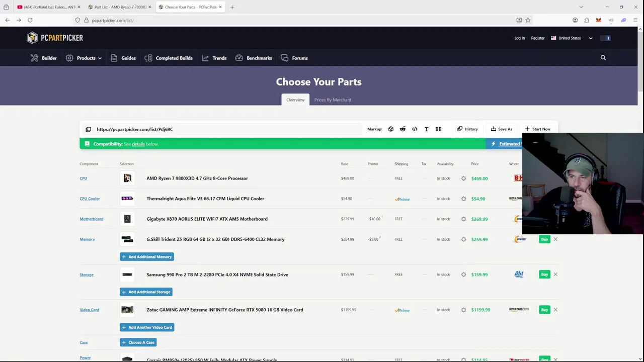This screenshot has width=644, height=362.
Task: Open the United States country selector
Action: pyautogui.click(x=572, y=38)
